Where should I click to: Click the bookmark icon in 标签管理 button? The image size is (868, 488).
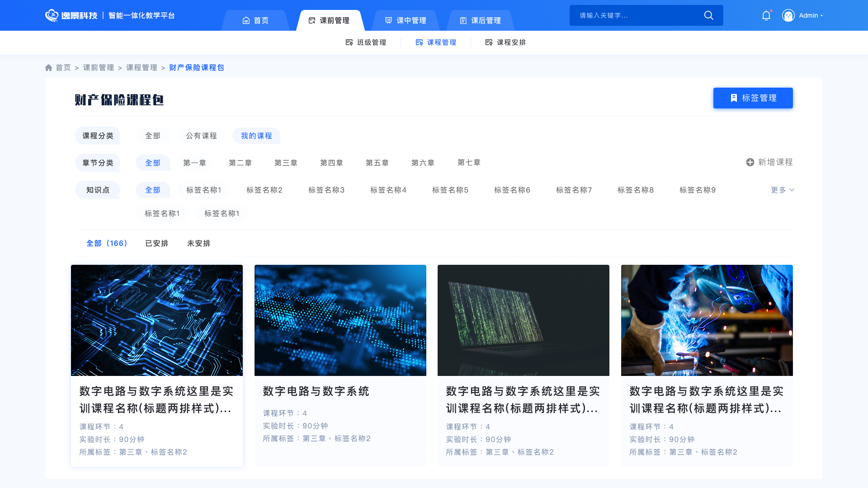click(x=733, y=98)
